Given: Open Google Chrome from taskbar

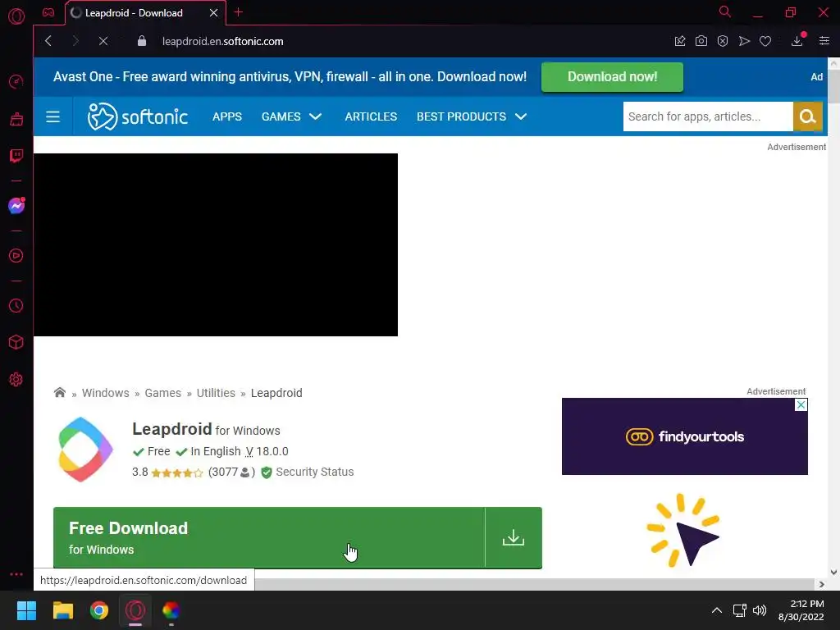Looking at the screenshot, I should click(99, 610).
